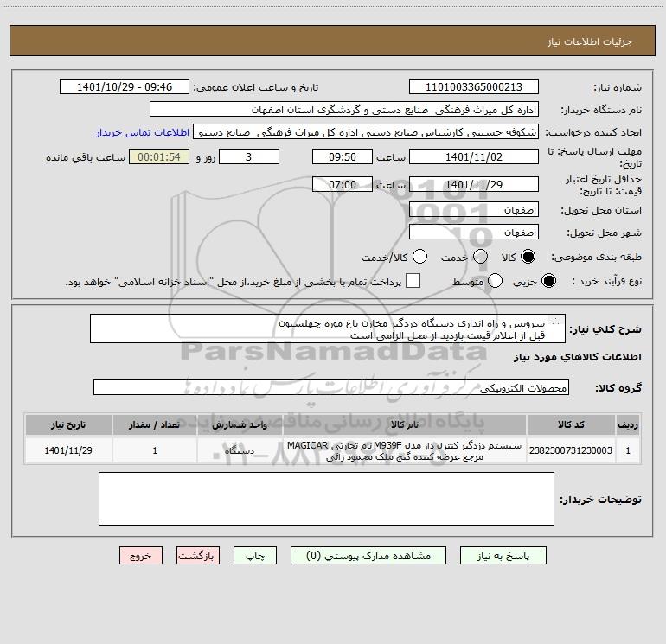Tick the اسناد خزانه اسلامی payment checkbox
The width and height of the screenshot is (666, 644).
click(413, 281)
